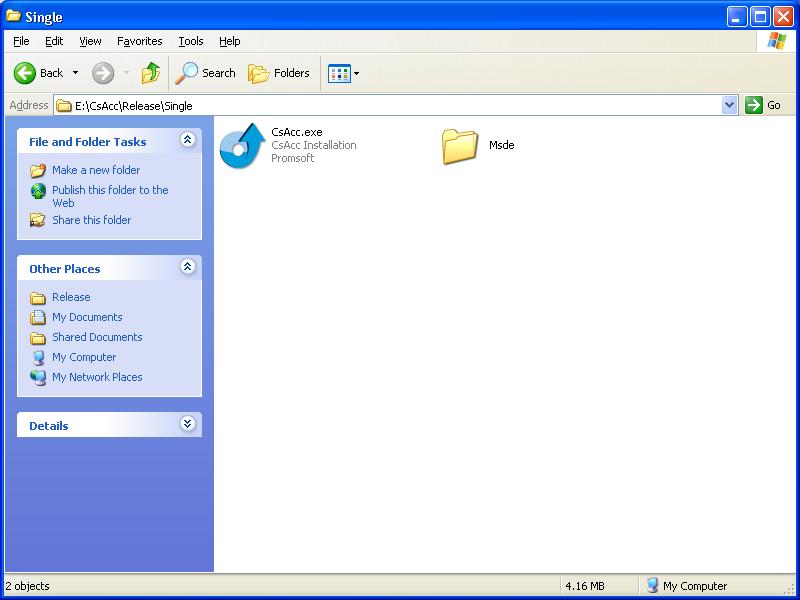Click the Publish to Web globe icon
Image resolution: width=800 pixels, height=600 pixels.
38,191
